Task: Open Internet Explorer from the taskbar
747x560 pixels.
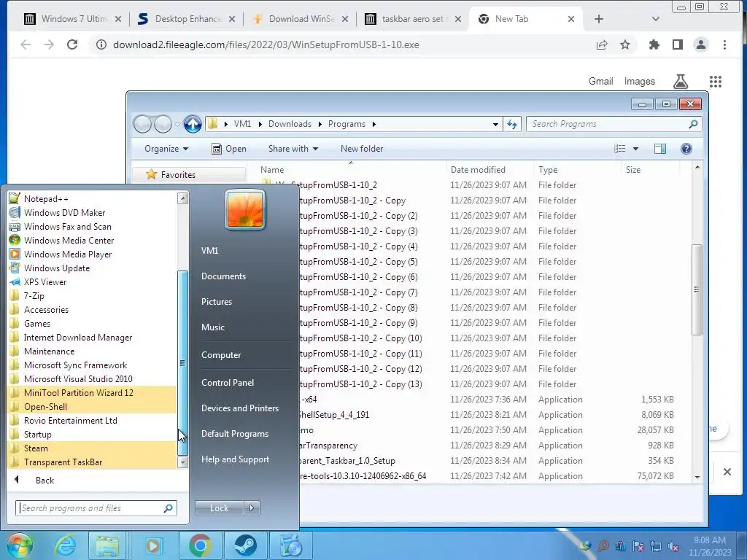Action: (65, 545)
